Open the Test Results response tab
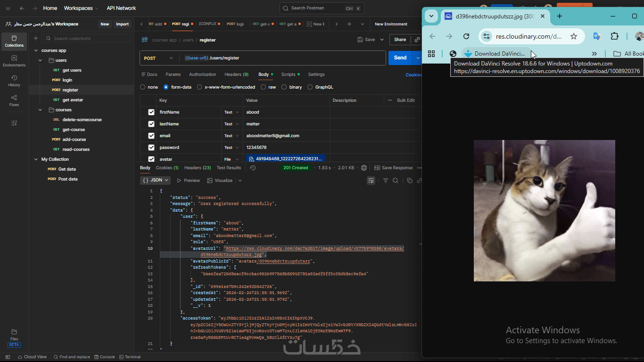Screen dimensions: 644x362 click(x=229, y=168)
